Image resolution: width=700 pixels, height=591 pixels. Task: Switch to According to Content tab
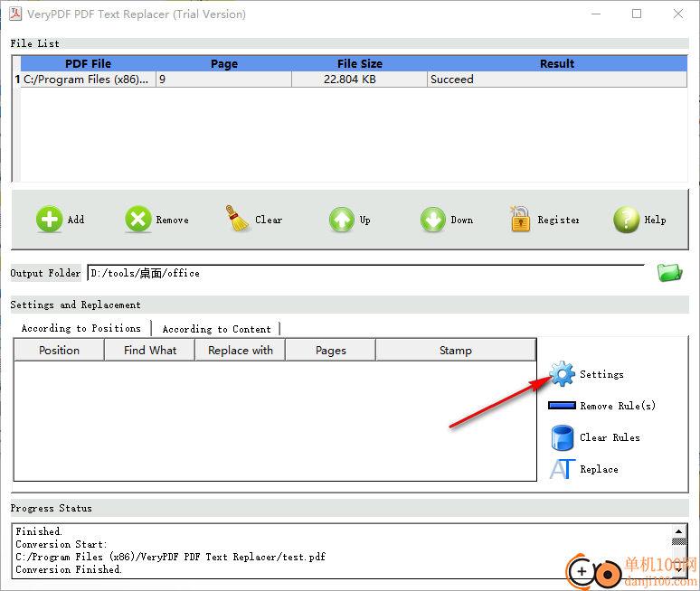pos(216,329)
